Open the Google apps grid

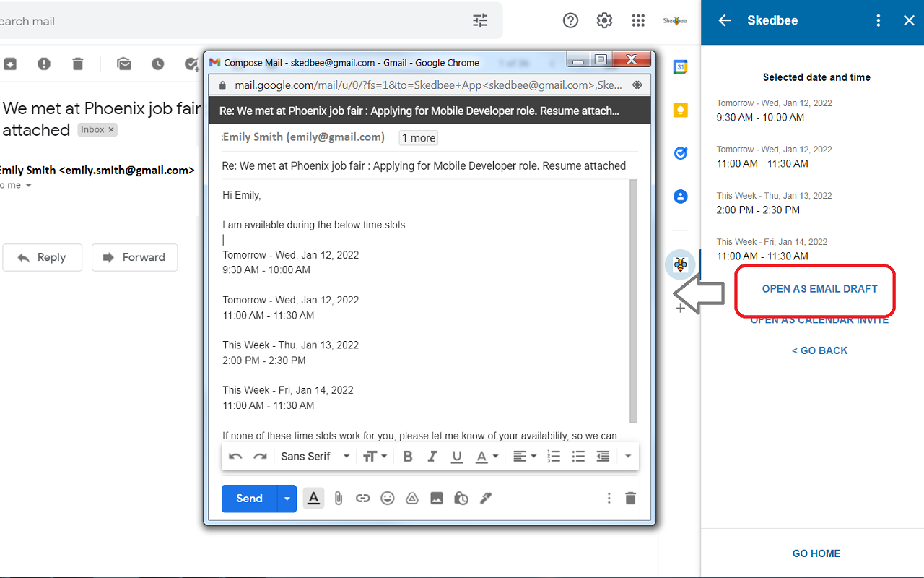[x=638, y=21]
